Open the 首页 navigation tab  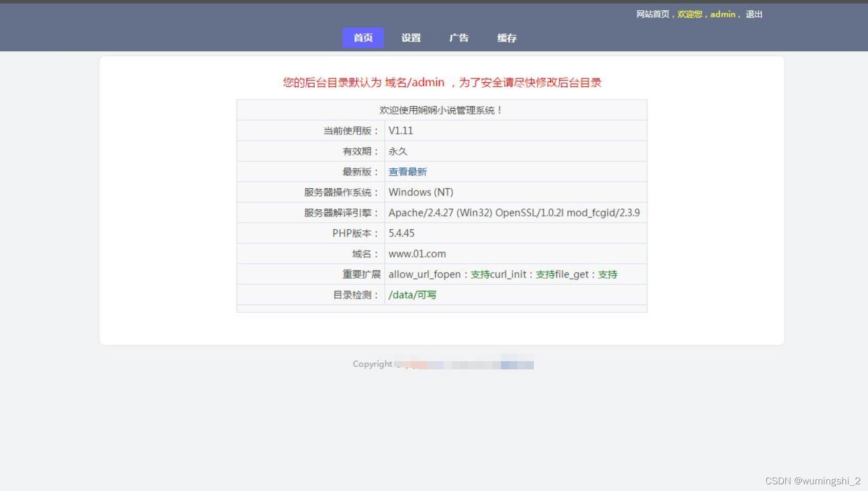(x=363, y=37)
